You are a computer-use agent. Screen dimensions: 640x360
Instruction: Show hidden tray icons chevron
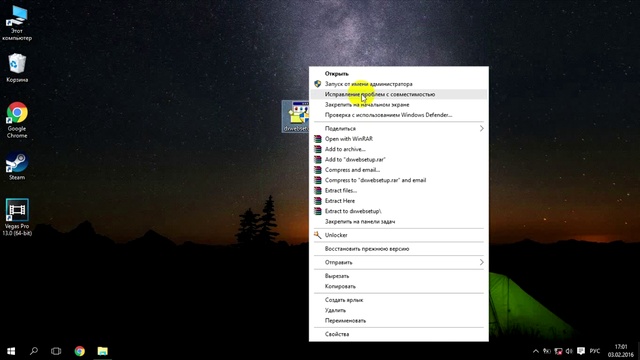point(536,351)
